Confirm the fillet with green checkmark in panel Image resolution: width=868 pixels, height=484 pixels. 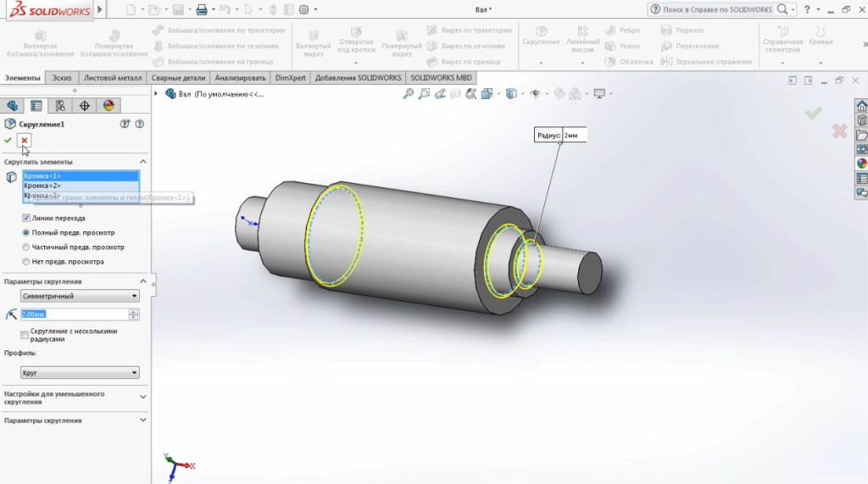[8, 140]
